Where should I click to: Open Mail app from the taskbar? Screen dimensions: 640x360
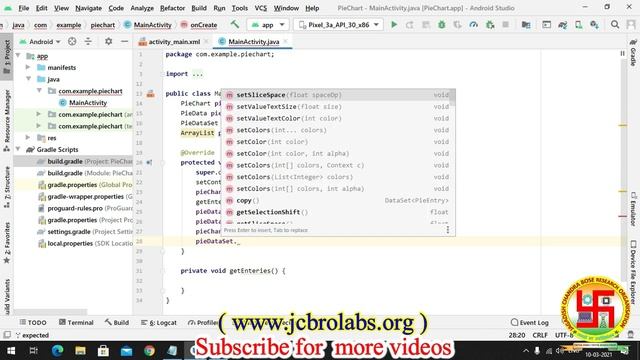(x=126, y=350)
